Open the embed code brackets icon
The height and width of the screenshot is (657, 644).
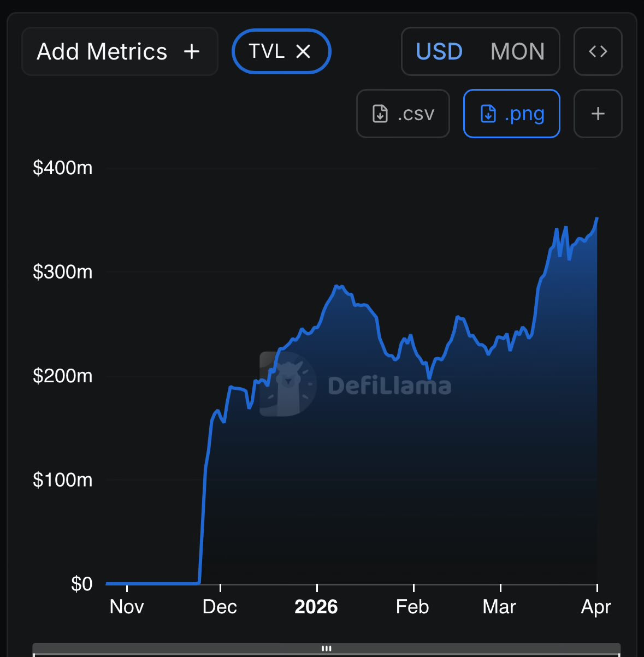(598, 51)
